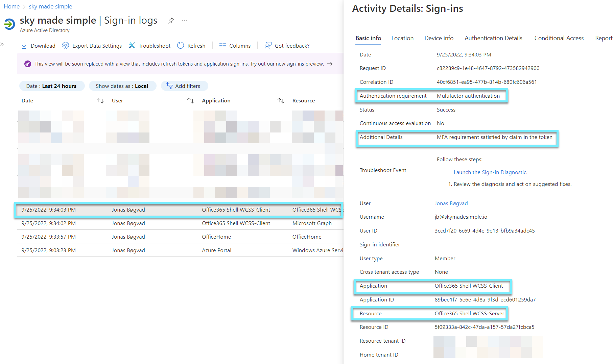Go to Home breadcrumb

(x=11, y=6)
